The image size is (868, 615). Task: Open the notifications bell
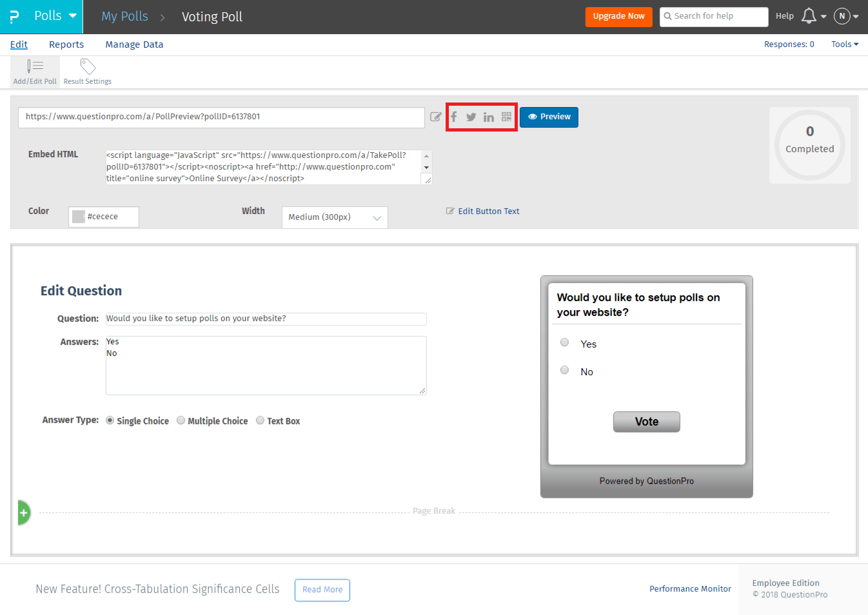[809, 16]
